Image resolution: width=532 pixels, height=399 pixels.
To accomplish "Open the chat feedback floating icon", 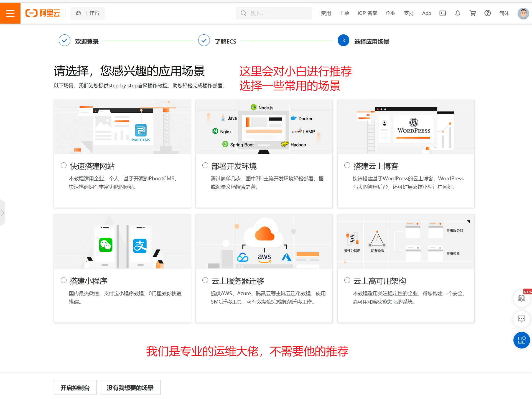I will point(521,319).
